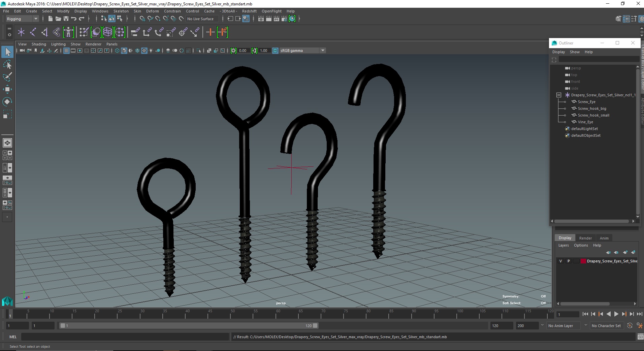This screenshot has height=351, width=644.
Task: Select the Move tool in left toolbox
Action: point(7,89)
